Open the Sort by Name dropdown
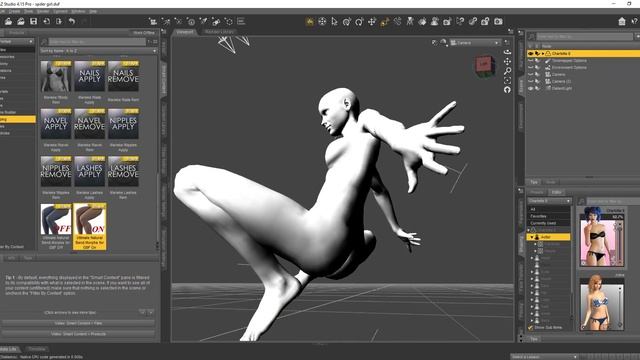Viewport: 640px width, 360px height. [98, 51]
